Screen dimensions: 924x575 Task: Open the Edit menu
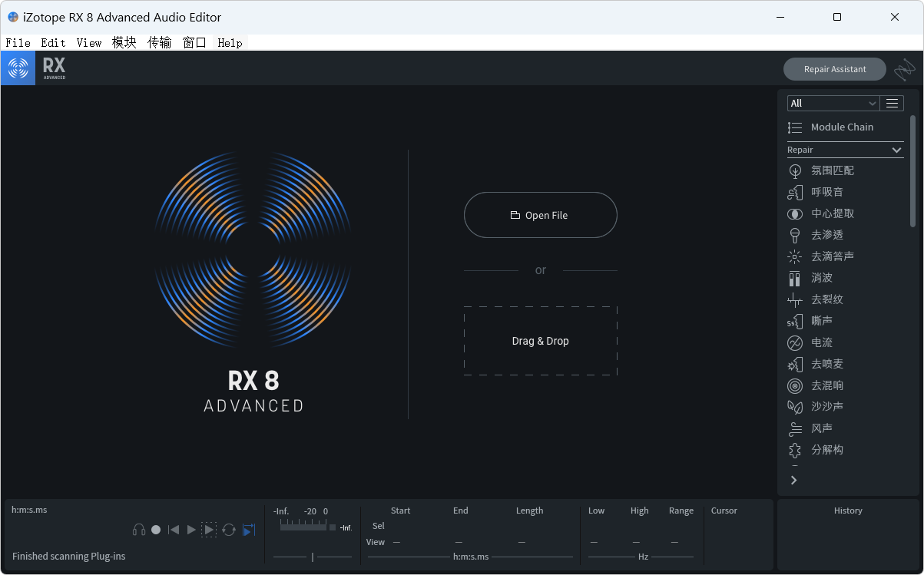click(x=53, y=43)
